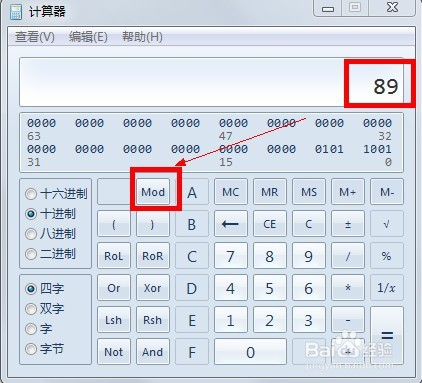Click the Not bitwise key
This screenshot has height=383, width=422.
point(114,352)
